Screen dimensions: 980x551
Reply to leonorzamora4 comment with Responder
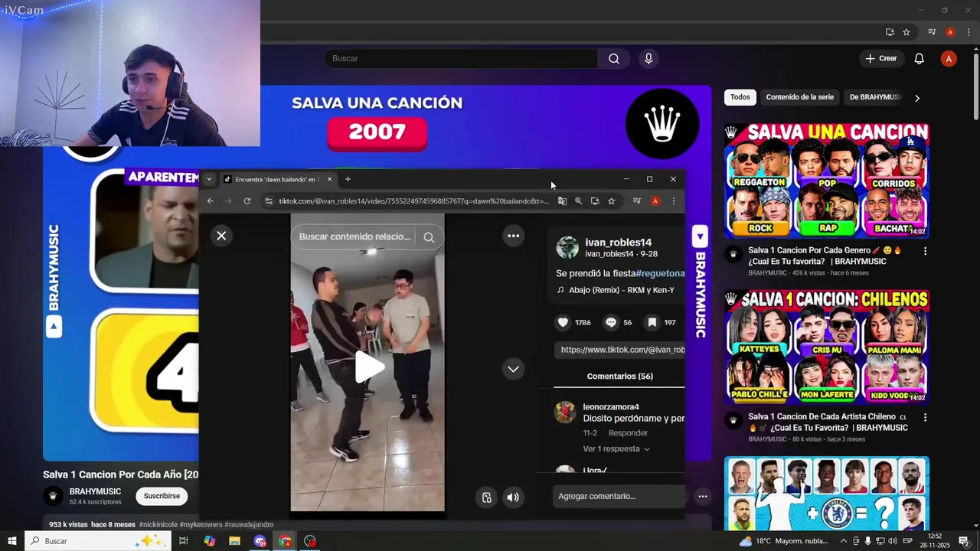(x=628, y=433)
